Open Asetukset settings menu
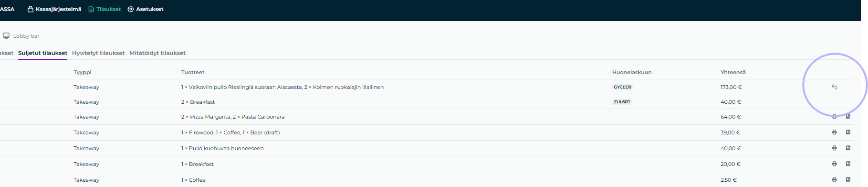This screenshot has width=868, height=187. pos(146,9)
